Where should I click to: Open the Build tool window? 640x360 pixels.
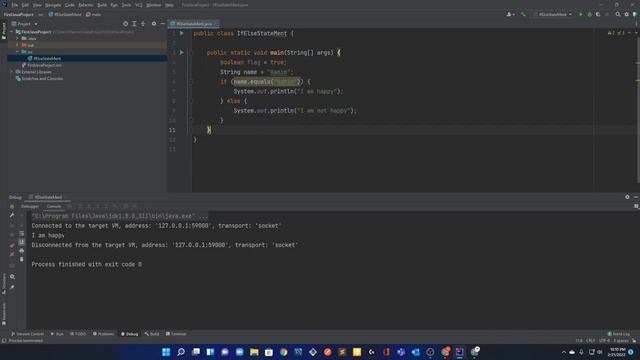[x=152, y=334]
